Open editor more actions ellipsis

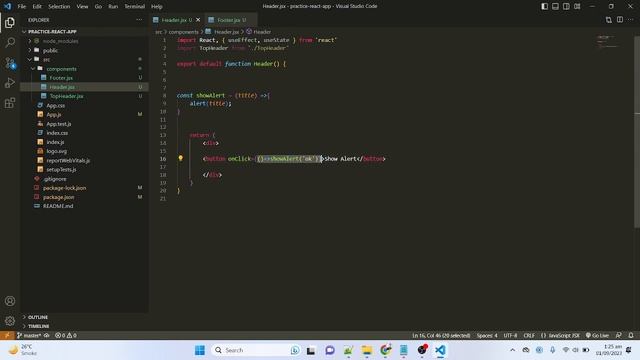click(x=631, y=20)
